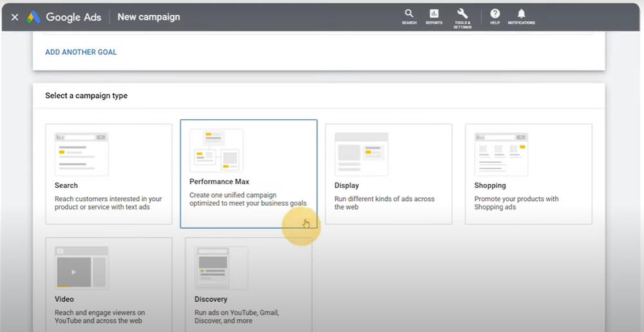Select the Performance Max campaign card
The height and width of the screenshot is (332, 644).
pos(249,174)
